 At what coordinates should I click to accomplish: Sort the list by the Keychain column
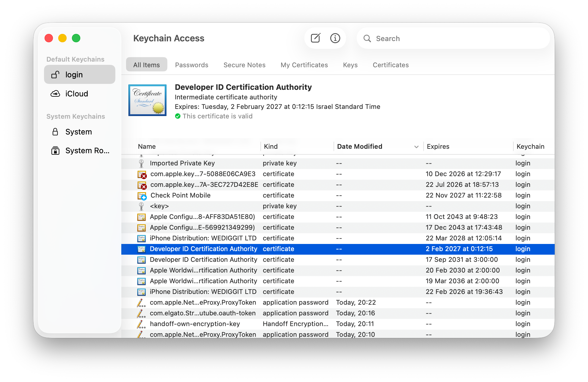coord(531,146)
